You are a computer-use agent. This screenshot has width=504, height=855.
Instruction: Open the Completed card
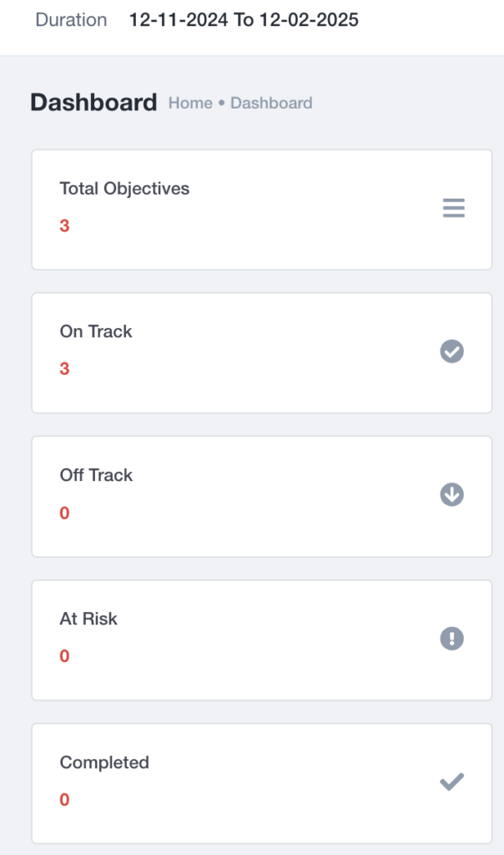click(261, 783)
